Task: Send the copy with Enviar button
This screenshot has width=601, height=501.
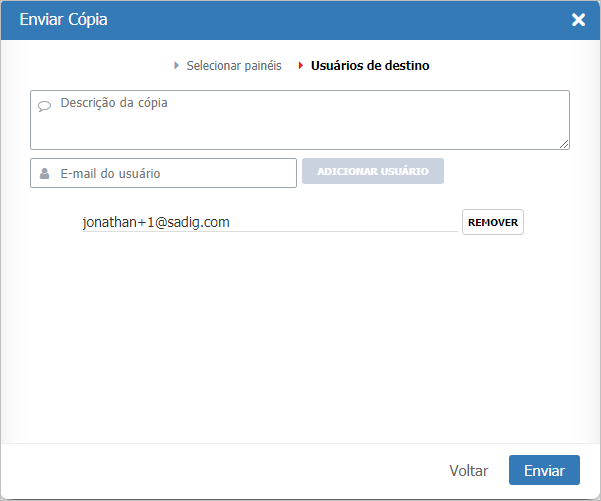Action: 544,470
